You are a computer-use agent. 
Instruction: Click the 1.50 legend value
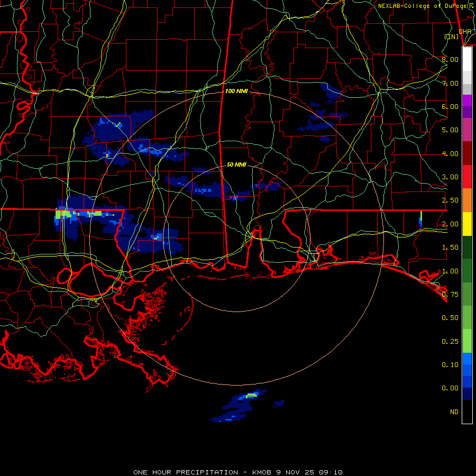(x=450, y=248)
